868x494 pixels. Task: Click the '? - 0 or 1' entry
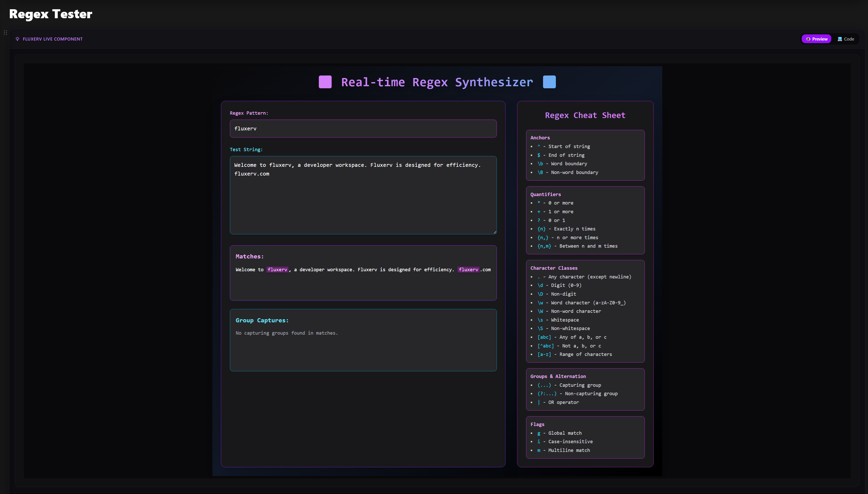pyautogui.click(x=551, y=220)
